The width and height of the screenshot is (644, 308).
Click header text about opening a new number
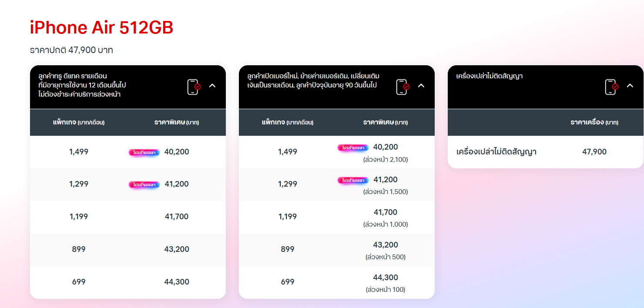[313, 80]
